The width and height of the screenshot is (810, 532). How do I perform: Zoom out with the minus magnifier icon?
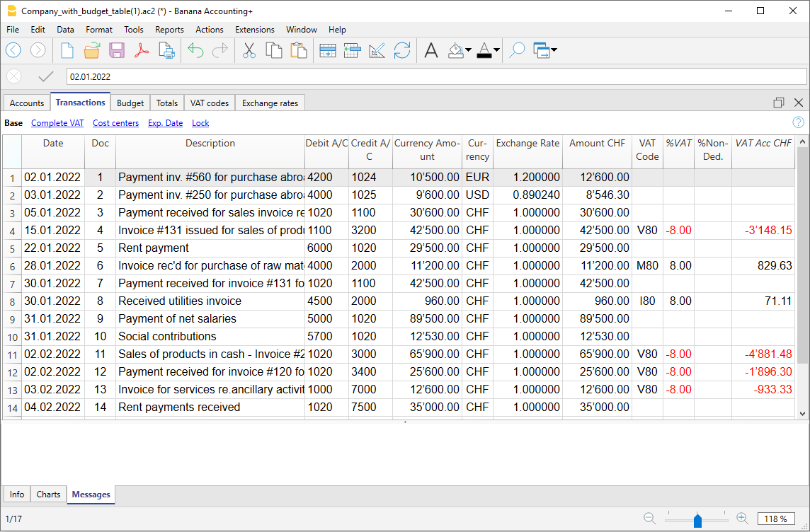pos(649,519)
